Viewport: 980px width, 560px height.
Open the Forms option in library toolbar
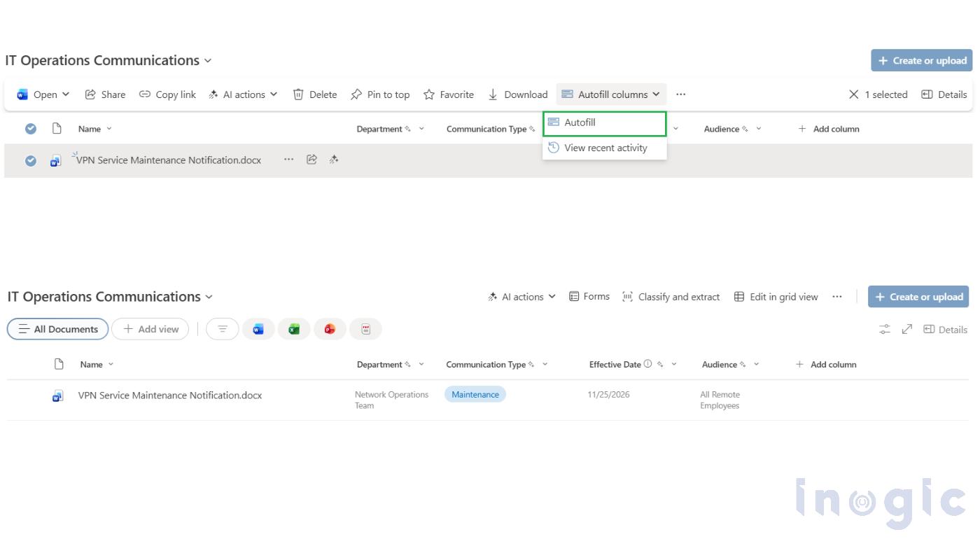pos(589,296)
